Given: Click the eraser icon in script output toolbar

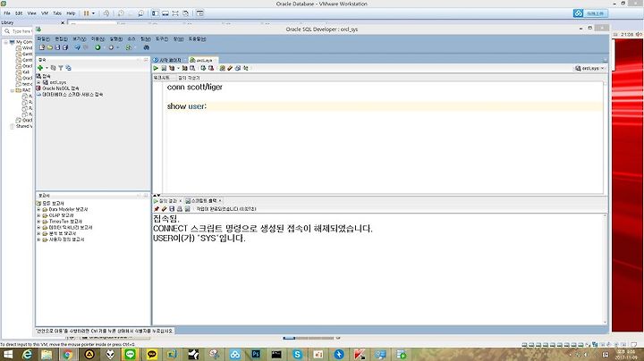Looking at the screenshot, I should (164, 209).
